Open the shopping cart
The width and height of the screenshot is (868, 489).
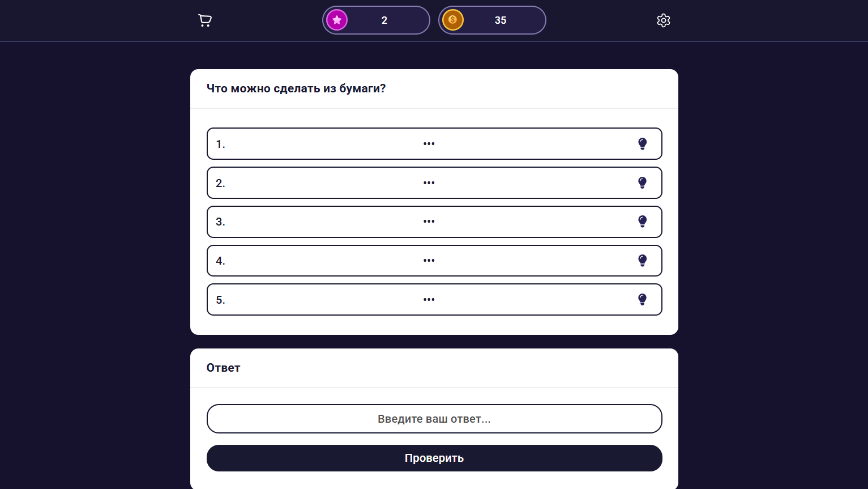click(204, 20)
